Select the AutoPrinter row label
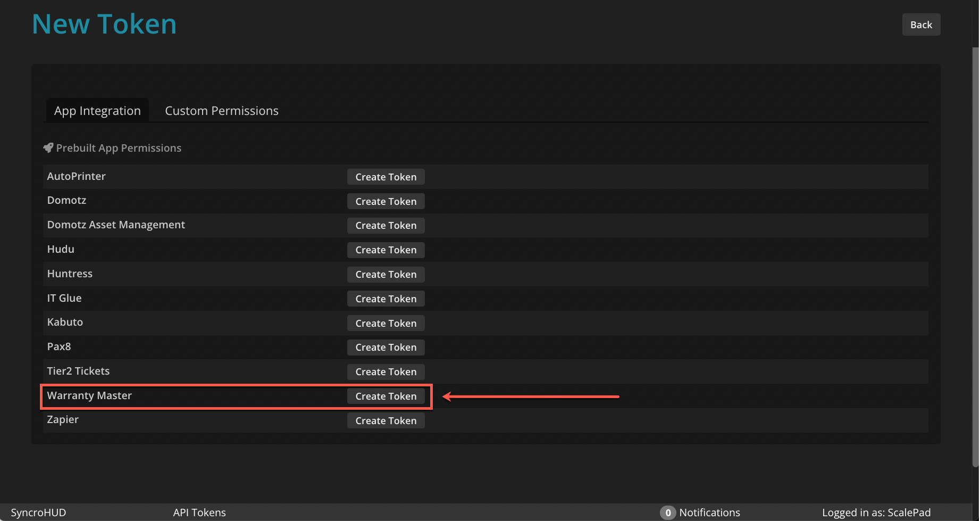980x521 pixels. tap(77, 176)
